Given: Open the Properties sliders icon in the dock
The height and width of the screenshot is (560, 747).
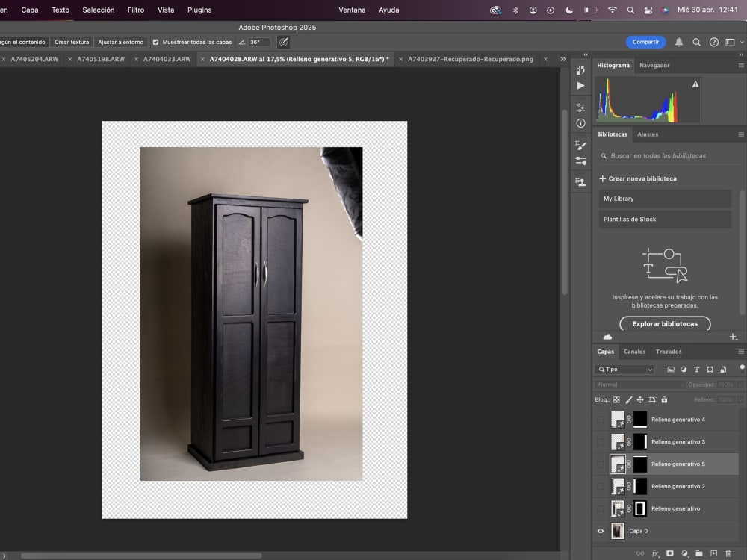Looking at the screenshot, I should point(580,108).
